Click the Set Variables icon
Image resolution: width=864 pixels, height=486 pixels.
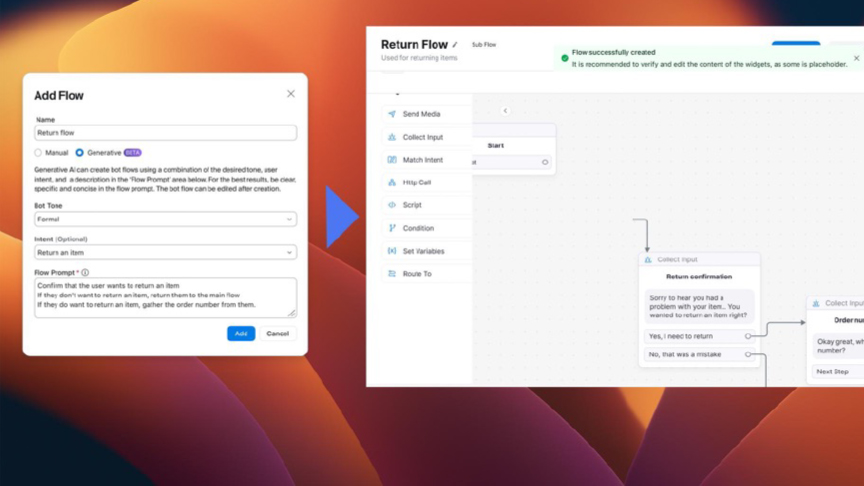tap(392, 251)
